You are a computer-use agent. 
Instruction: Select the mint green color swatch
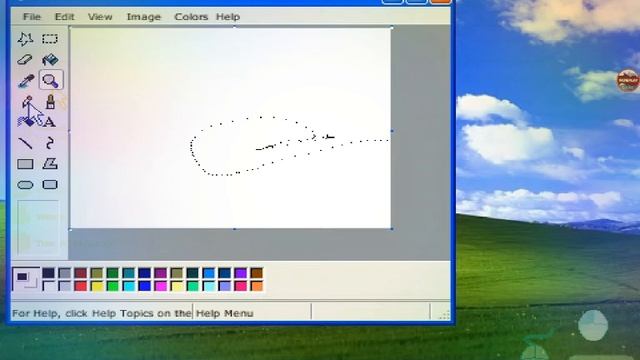point(193,286)
